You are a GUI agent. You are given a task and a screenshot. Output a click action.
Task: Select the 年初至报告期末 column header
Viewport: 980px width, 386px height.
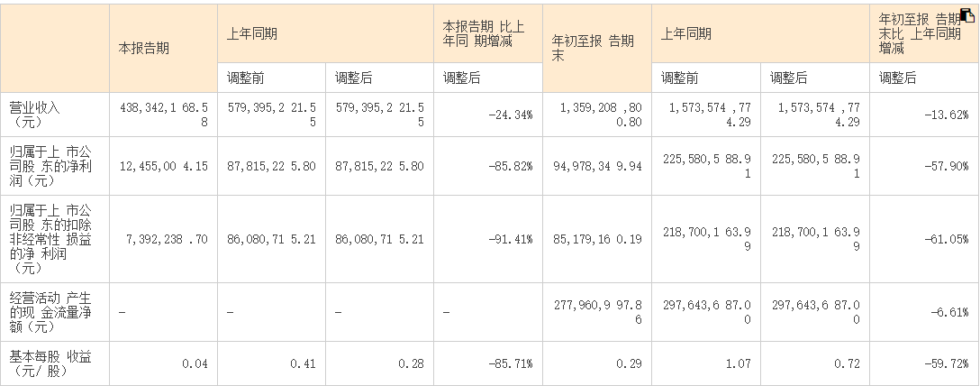(593, 48)
